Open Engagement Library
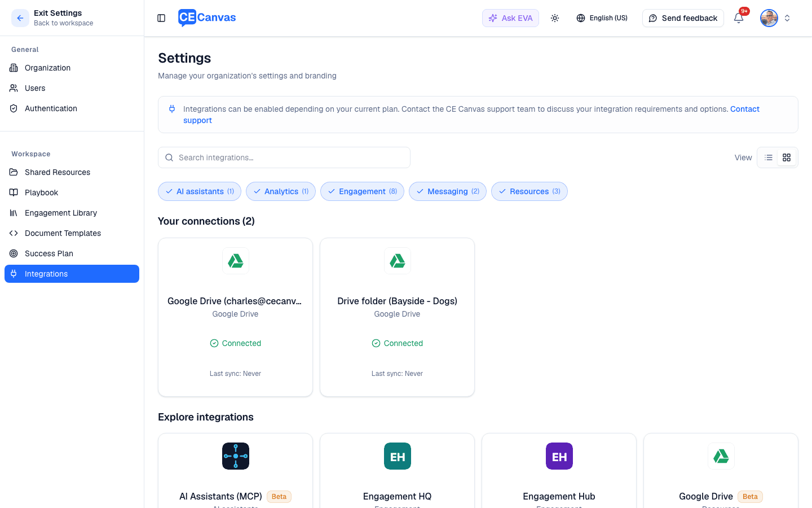Viewport: 812px width, 508px height. click(x=72, y=213)
